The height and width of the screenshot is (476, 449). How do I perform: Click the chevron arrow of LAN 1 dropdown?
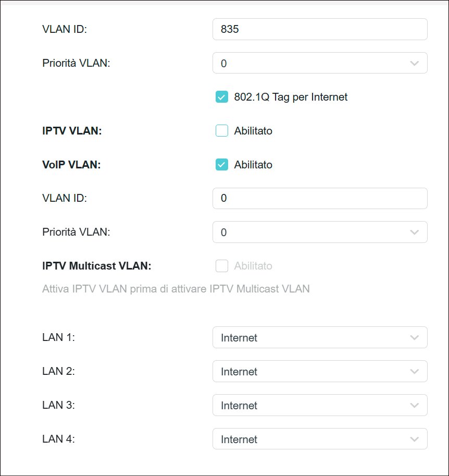415,337
